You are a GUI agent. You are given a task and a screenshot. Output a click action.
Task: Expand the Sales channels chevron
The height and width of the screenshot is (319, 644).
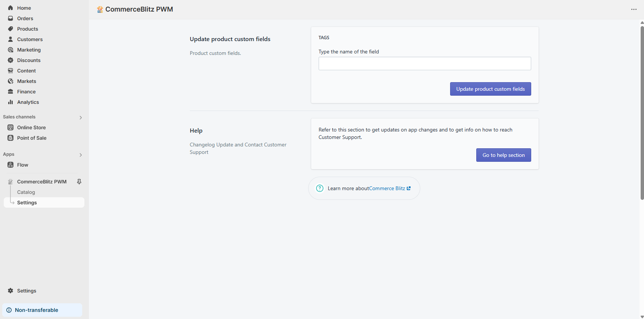(x=81, y=118)
